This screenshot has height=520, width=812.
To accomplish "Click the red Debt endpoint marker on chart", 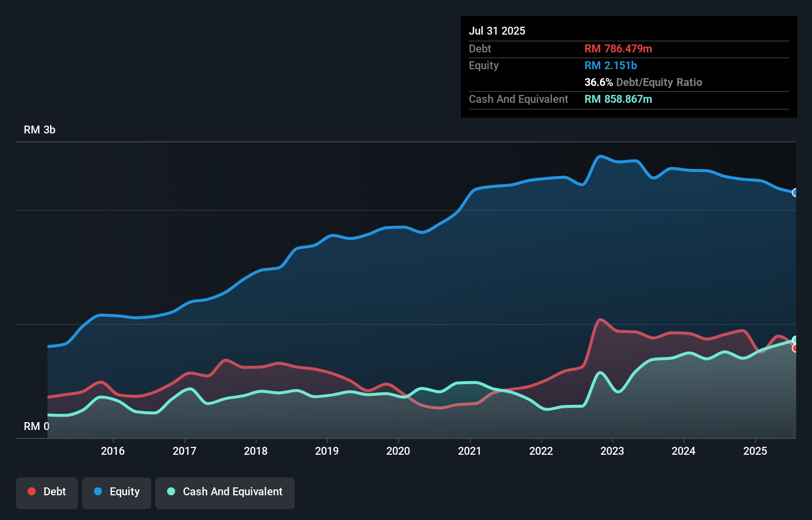I will (795, 348).
